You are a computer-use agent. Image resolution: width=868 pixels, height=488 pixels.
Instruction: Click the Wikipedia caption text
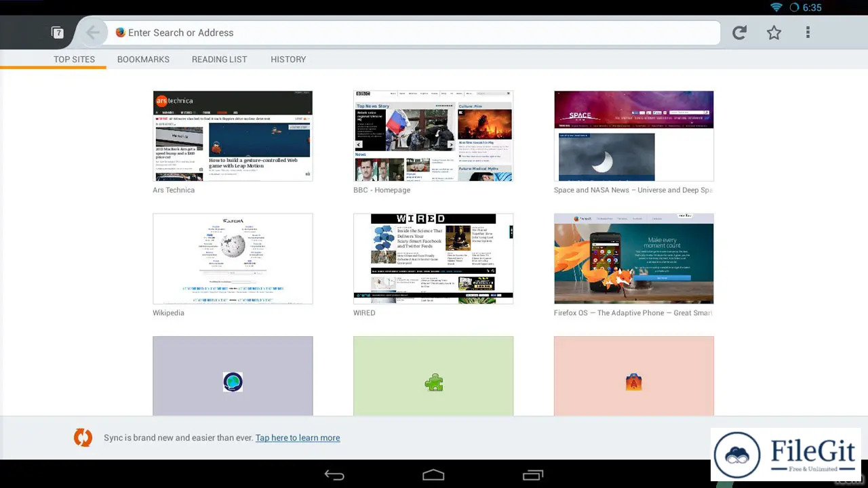click(168, 312)
